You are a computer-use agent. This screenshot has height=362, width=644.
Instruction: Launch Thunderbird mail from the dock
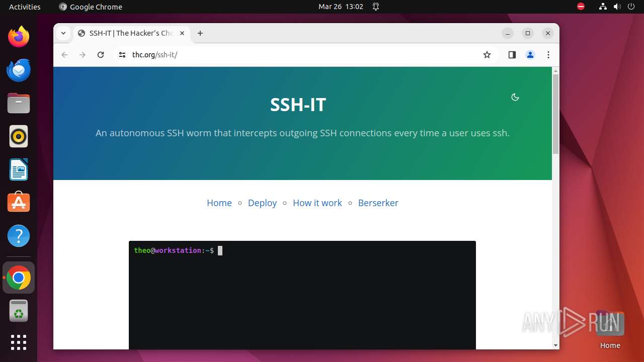[19, 70]
